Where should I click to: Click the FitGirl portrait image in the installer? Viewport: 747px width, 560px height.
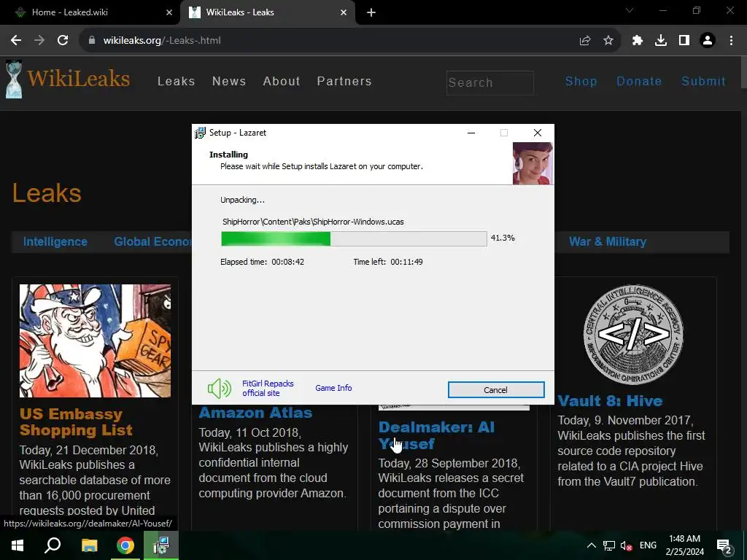pos(533,163)
